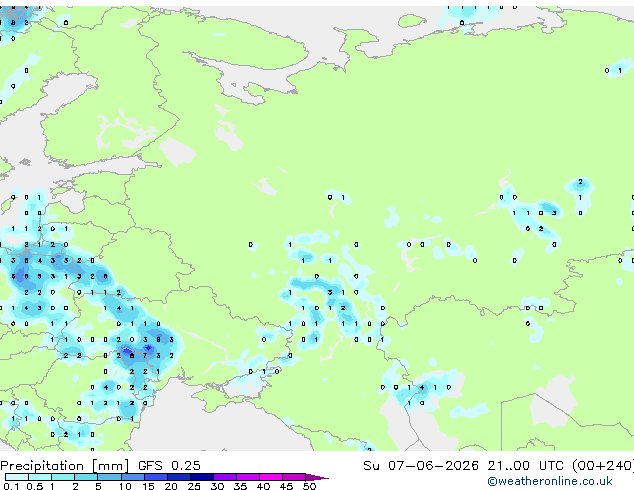Select the 'GFS 0.25' model label
This screenshot has width=634, height=490.
pos(169,466)
